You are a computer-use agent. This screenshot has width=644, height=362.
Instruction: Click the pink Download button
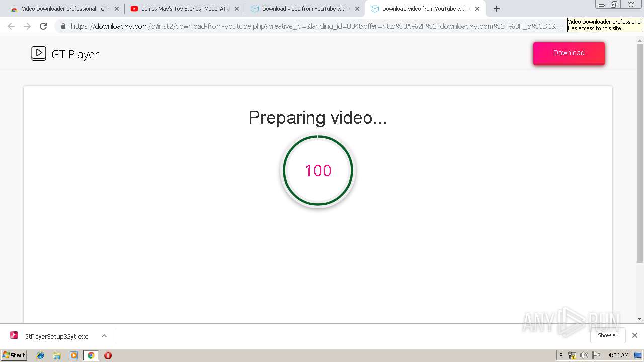(x=569, y=53)
